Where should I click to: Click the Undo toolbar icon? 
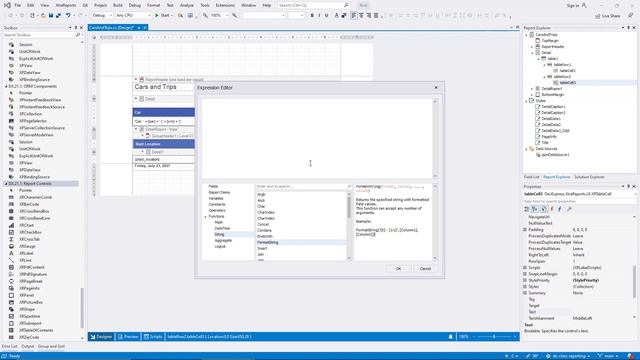(68, 16)
